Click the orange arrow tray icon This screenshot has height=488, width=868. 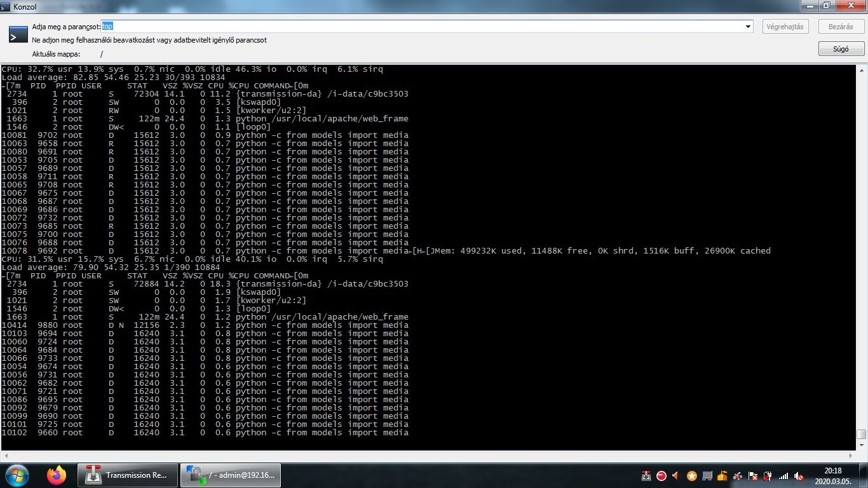[677, 475]
